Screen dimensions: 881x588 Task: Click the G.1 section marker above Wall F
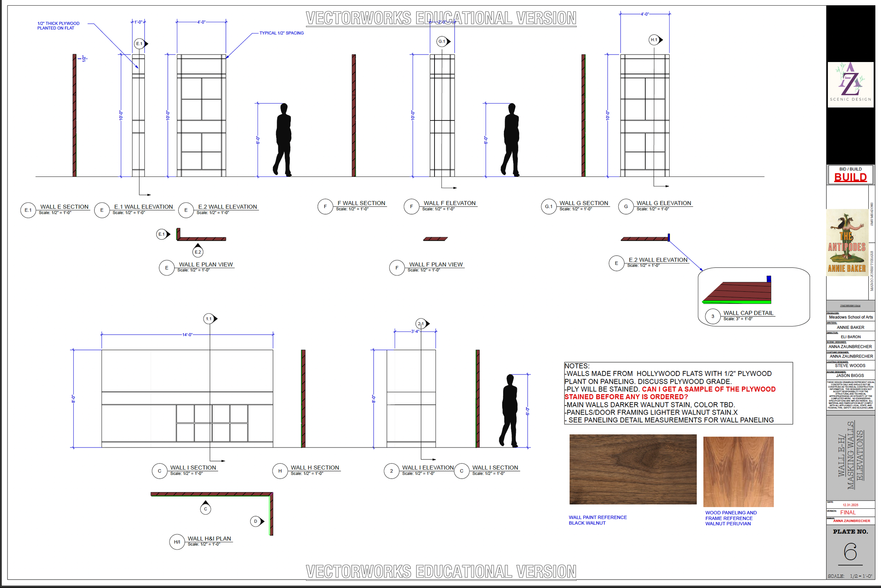[442, 41]
